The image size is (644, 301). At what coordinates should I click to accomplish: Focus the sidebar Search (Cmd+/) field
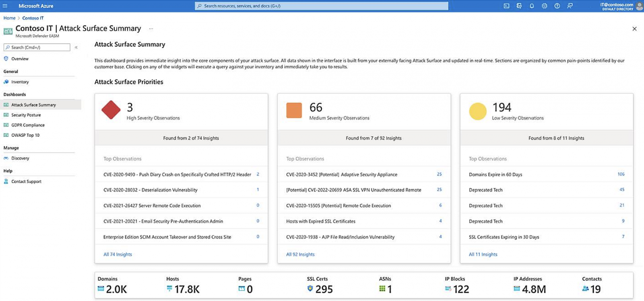tap(37, 47)
